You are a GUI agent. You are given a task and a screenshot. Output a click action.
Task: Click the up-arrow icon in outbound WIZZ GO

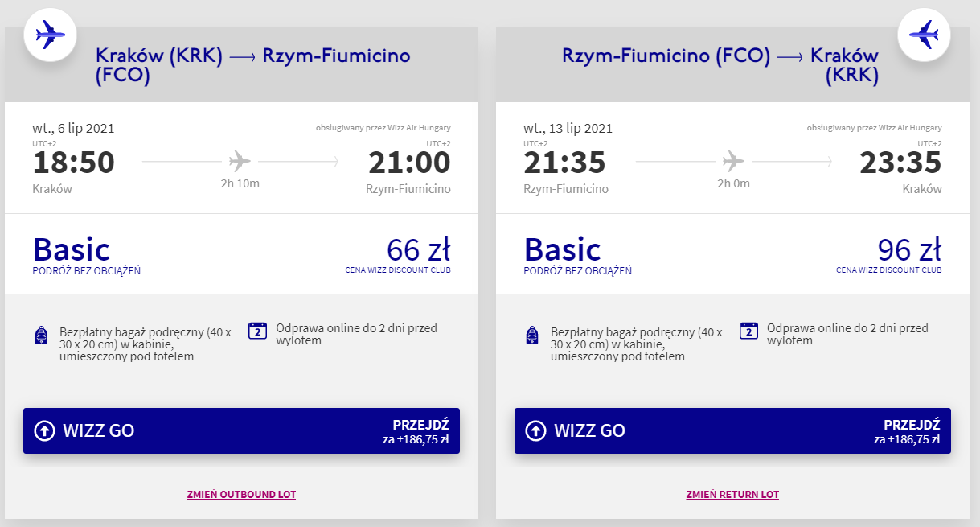tap(44, 430)
